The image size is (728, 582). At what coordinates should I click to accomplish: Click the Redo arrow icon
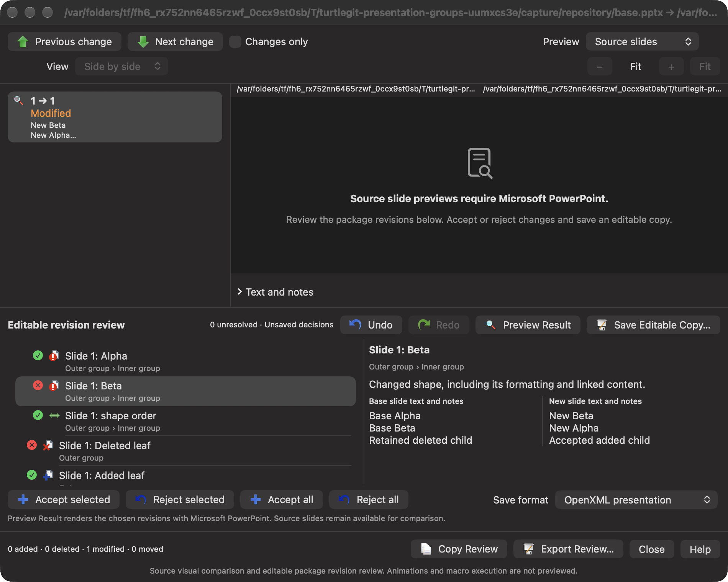pyautogui.click(x=424, y=325)
